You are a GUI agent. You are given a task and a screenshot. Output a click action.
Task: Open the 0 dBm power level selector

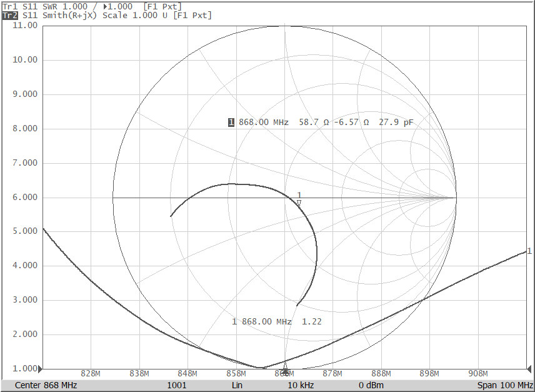pos(372,386)
